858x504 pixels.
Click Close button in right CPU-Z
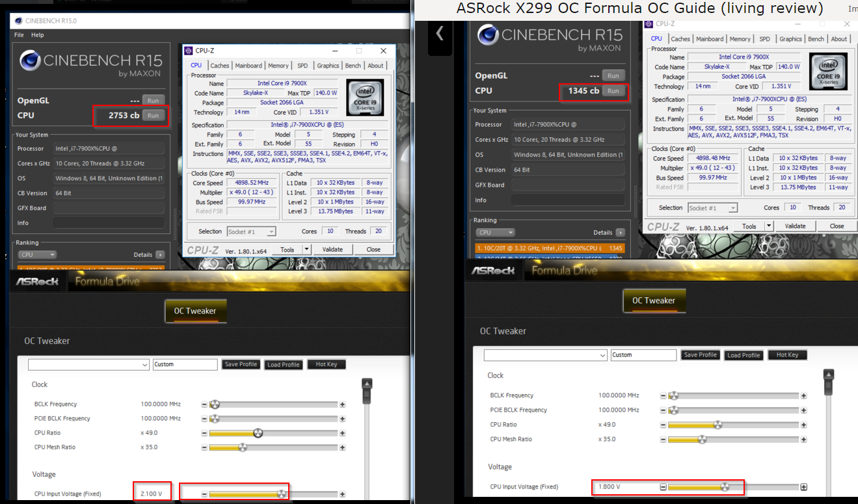pyautogui.click(x=837, y=226)
